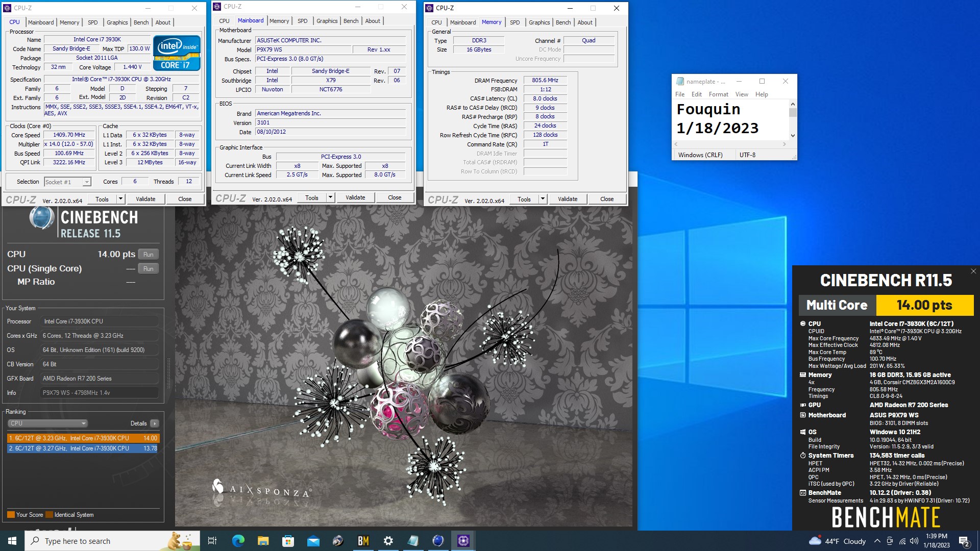
Task: Open the volume control tray icon
Action: [x=914, y=541]
